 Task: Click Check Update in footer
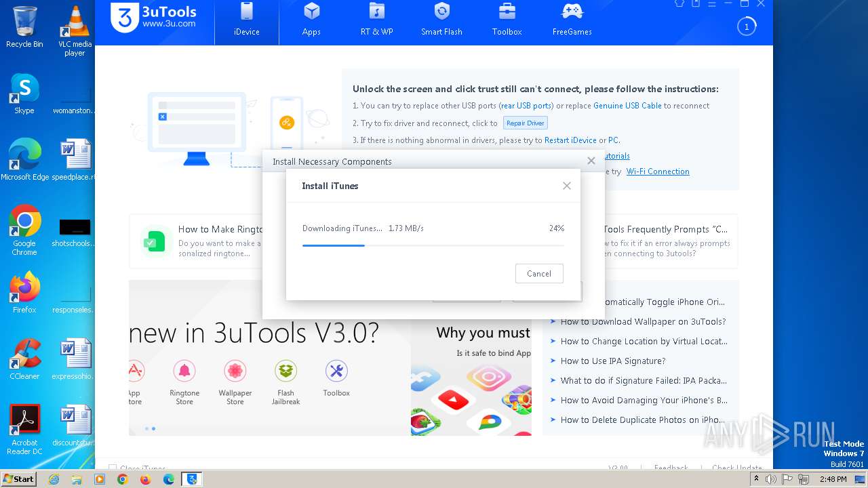[x=737, y=468]
